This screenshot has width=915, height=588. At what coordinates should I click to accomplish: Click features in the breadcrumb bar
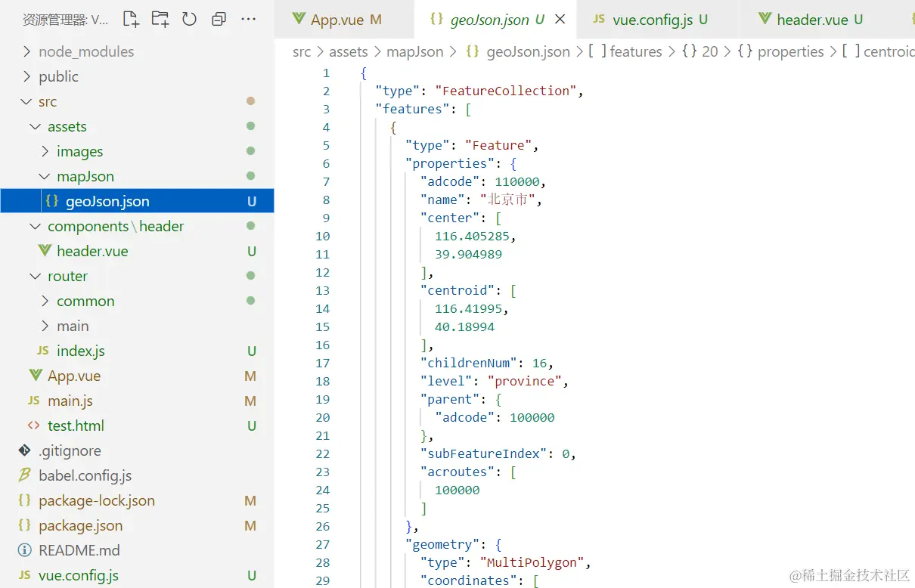(636, 51)
